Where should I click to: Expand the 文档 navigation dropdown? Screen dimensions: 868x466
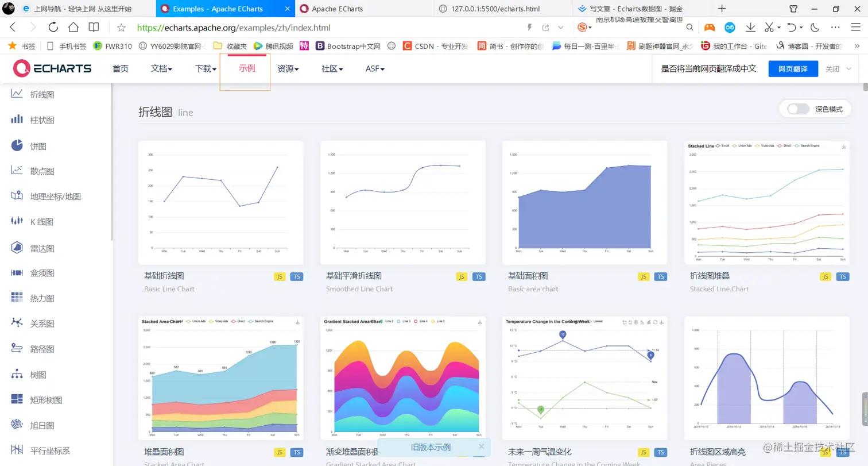point(161,68)
